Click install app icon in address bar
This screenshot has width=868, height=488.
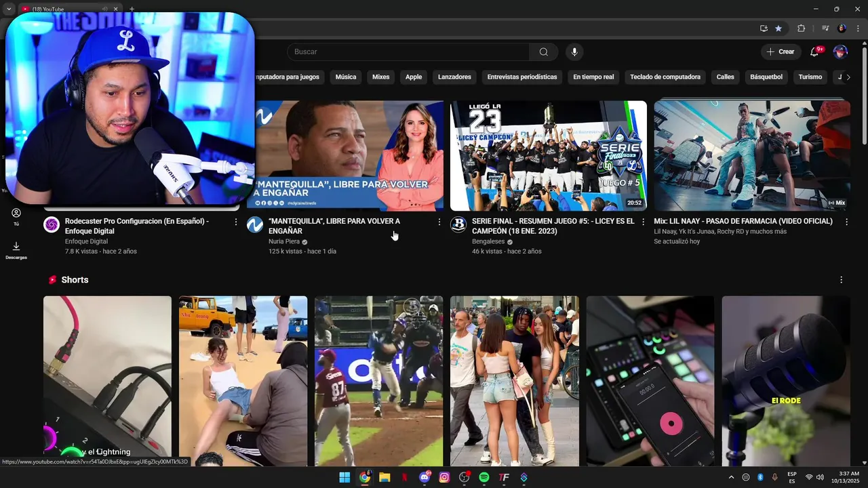pyautogui.click(x=764, y=28)
